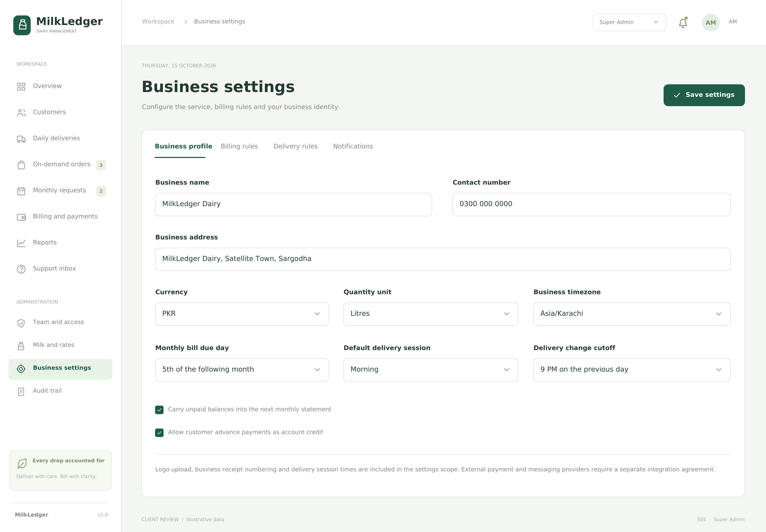Click the Monthly requests badge 2

(x=101, y=191)
